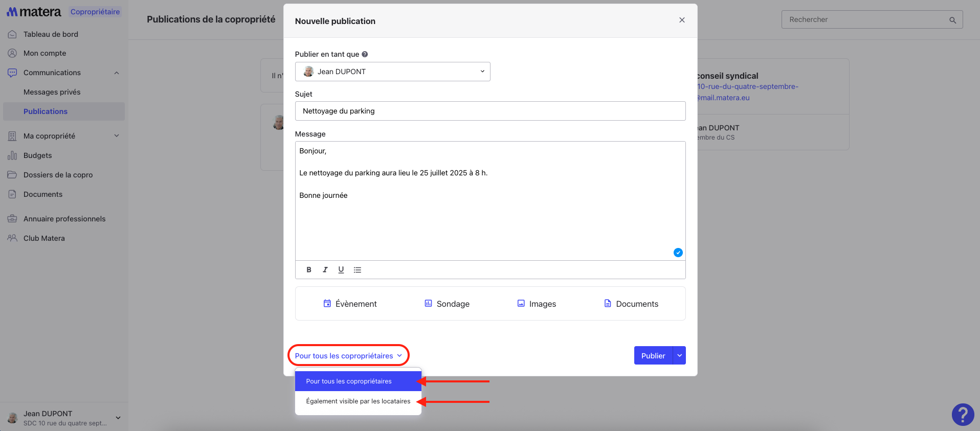Toggle underline formatting in editor
Screen dimensions: 980x431
tap(341, 270)
